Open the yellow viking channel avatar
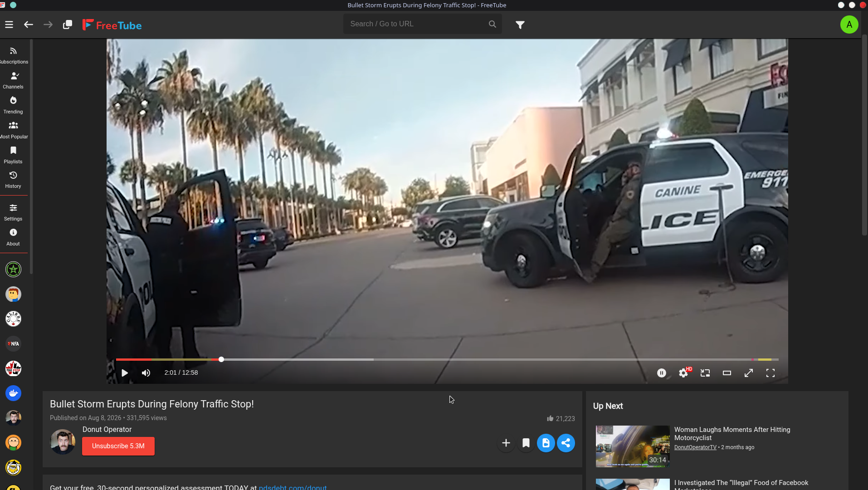Screen dimensions: 868x490 pos(13,467)
